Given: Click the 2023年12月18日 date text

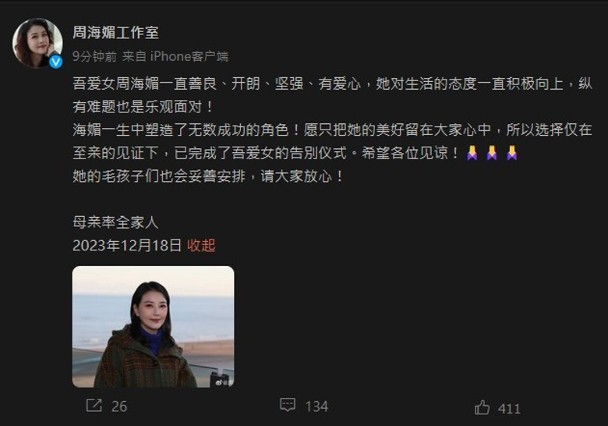Looking at the screenshot, I should click(x=127, y=245).
